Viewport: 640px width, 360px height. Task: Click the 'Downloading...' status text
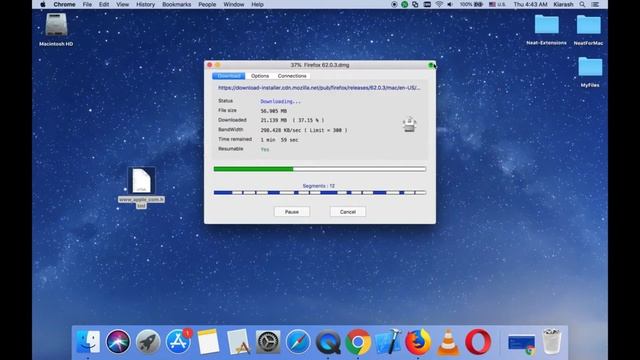pos(280,101)
